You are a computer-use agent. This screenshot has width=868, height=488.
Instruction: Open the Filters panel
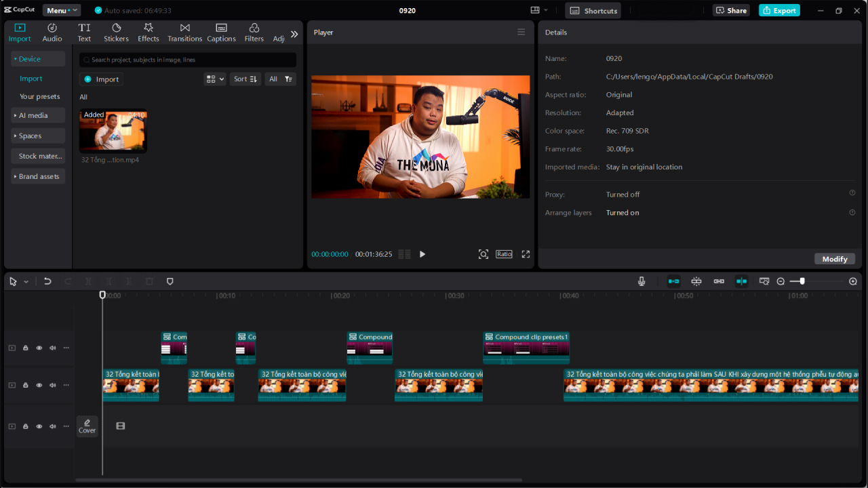click(x=254, y=32)
